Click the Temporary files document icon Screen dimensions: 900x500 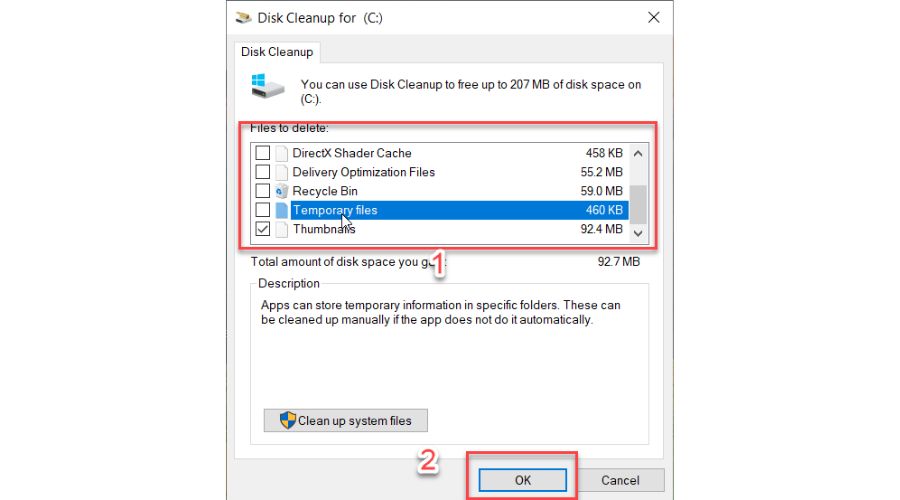(x=281, y=210)
